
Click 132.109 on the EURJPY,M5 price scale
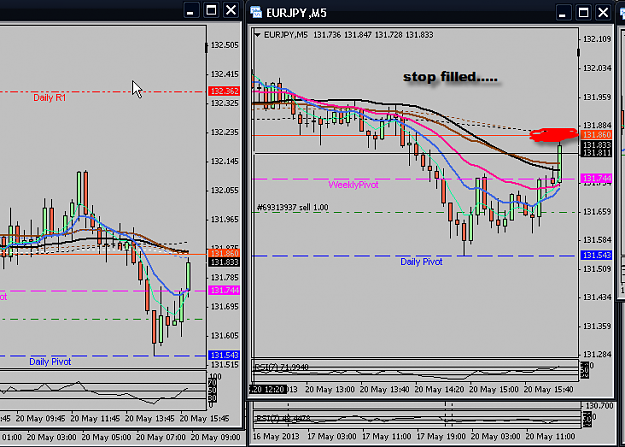click(597, 39)
